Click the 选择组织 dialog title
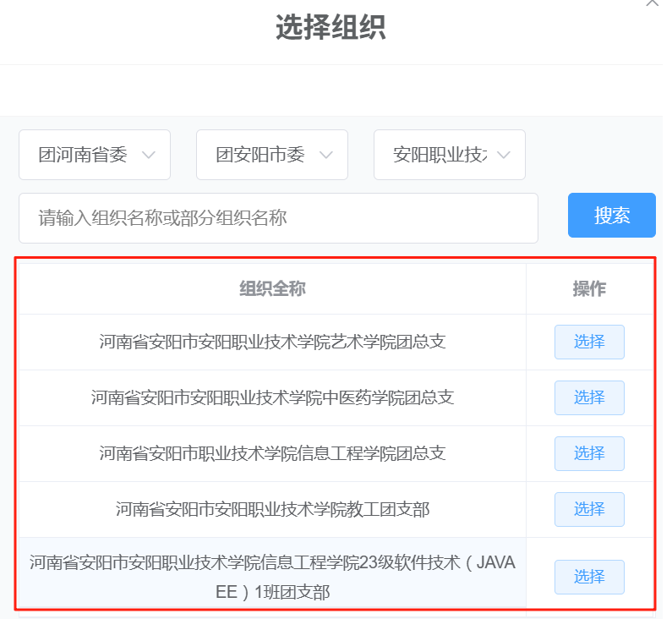 point(331,29)
